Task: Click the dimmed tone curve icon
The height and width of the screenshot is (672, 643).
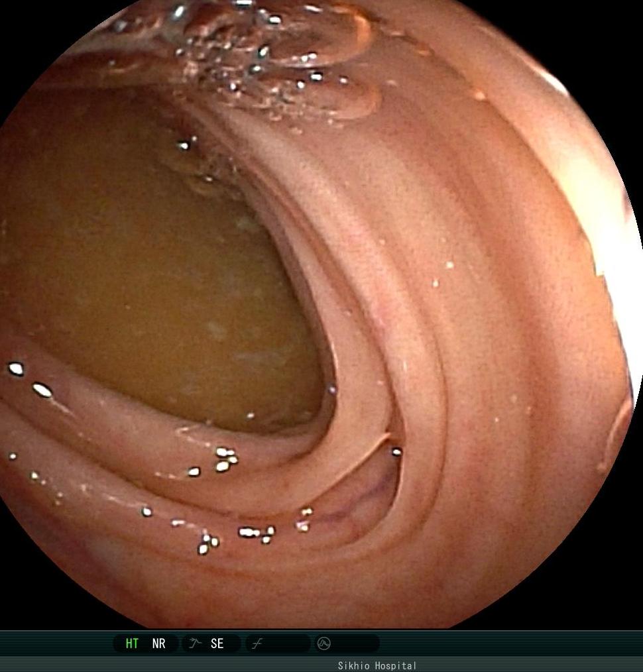Action: [x=257, y=644]
